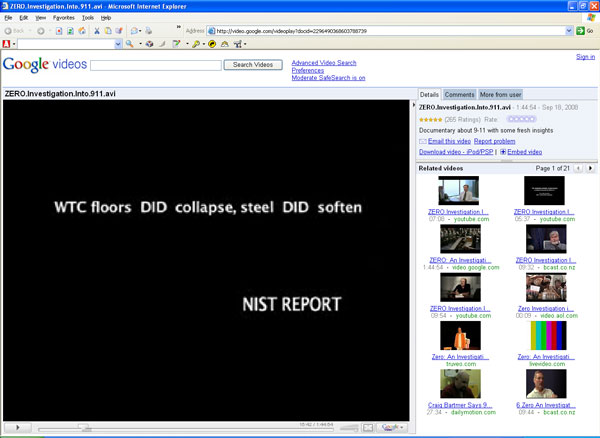Click the Refresh page toolbar icon

70,31
